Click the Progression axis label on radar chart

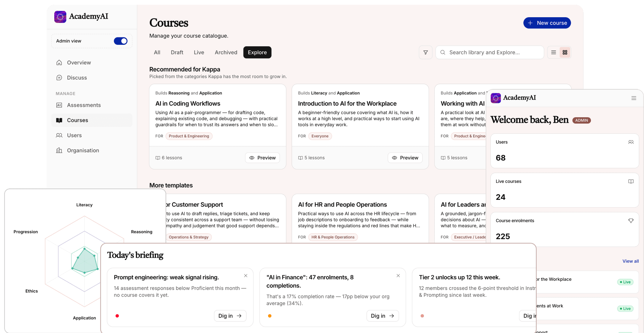[x=26, y=232]
